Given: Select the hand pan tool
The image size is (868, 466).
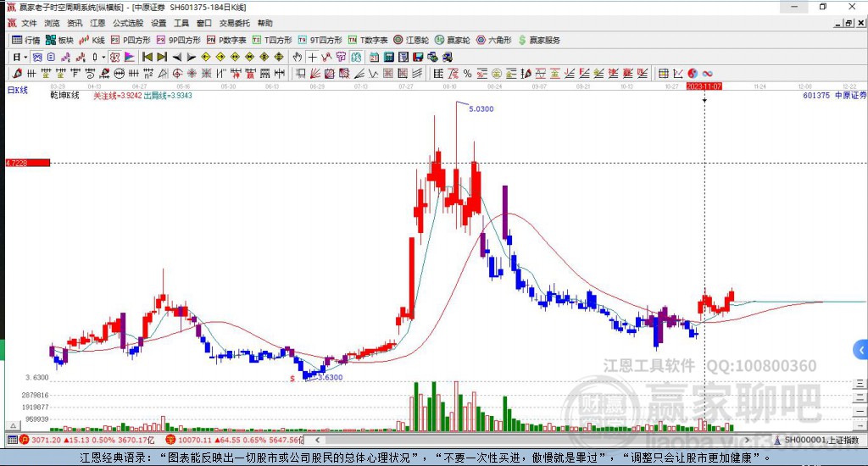Looking at the screenshot, I should click(298, 57).
